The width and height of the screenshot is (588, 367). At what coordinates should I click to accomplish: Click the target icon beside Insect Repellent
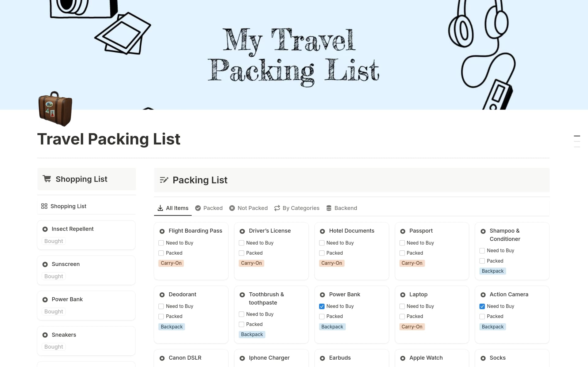tap(45, 229)
